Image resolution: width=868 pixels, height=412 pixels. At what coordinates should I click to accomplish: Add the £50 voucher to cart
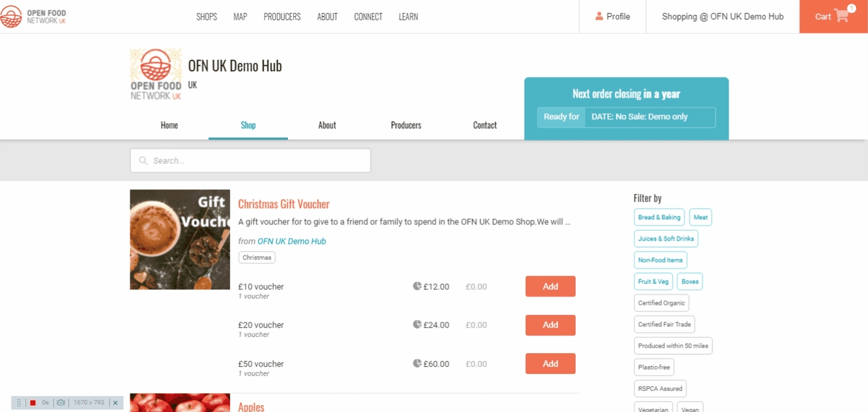click(x=550, y=364)
